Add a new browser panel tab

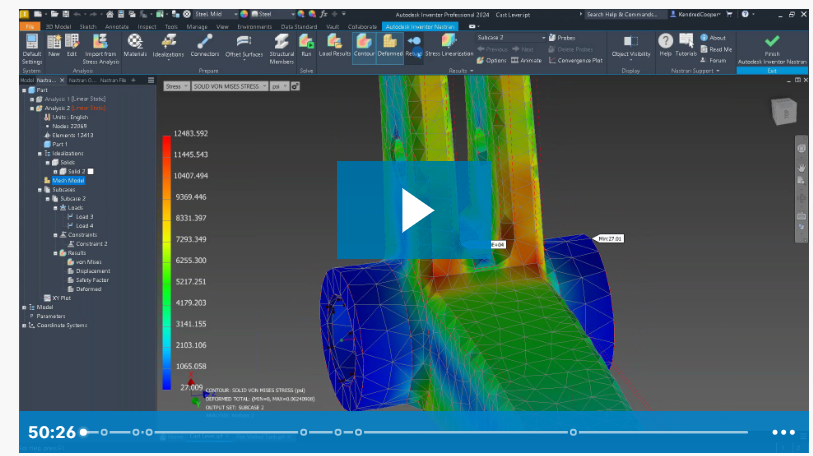point(133,80)
